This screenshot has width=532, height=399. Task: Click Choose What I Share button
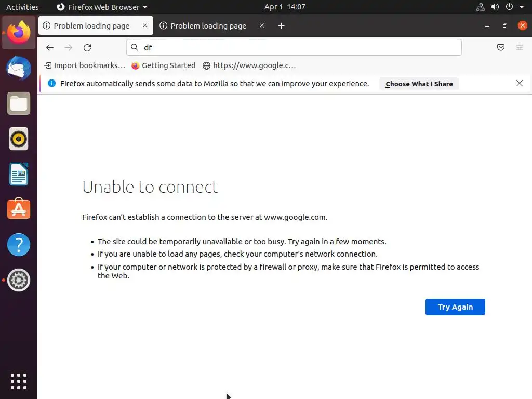419,84
